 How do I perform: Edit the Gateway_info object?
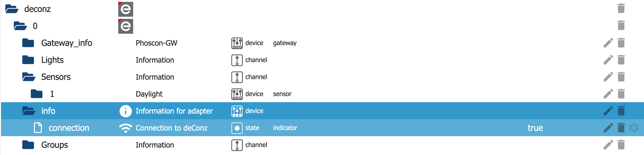(x=608, y=43)
